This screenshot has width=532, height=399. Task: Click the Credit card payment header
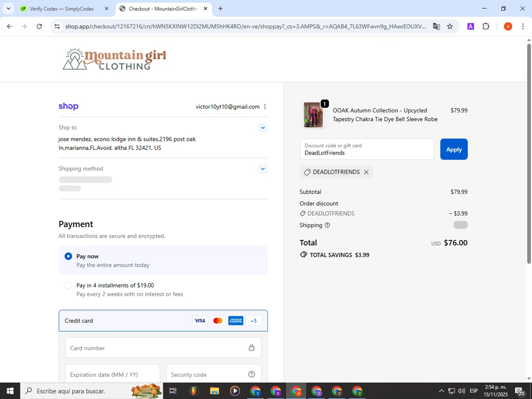pyautogui.click(x=163, y=321)
